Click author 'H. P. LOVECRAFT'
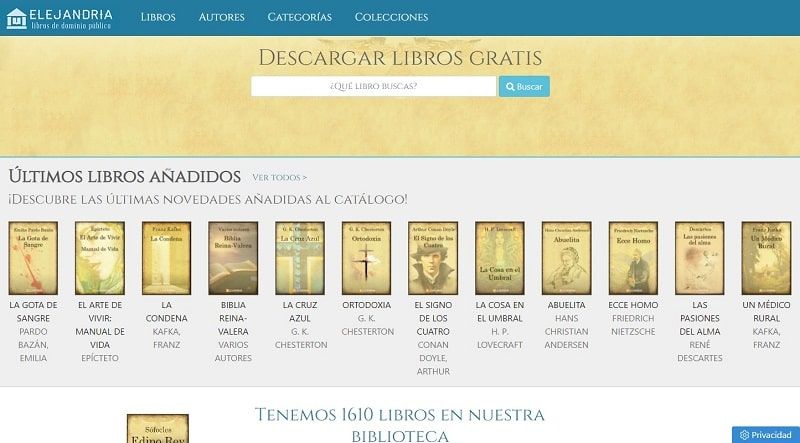This screenshot has height=443, width=800. pos(500,338)
